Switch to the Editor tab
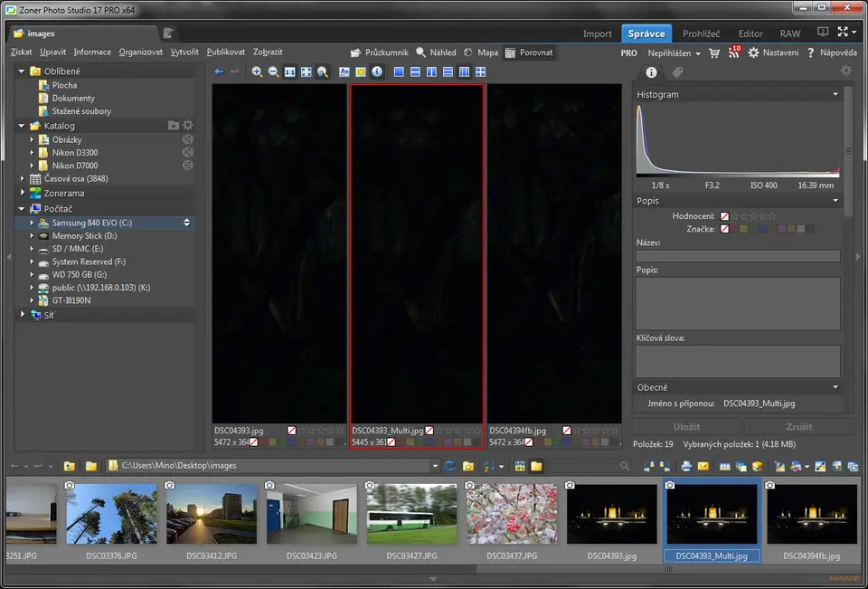The width and height of the screenshot is (868, 589). click(x=750, y=33)
